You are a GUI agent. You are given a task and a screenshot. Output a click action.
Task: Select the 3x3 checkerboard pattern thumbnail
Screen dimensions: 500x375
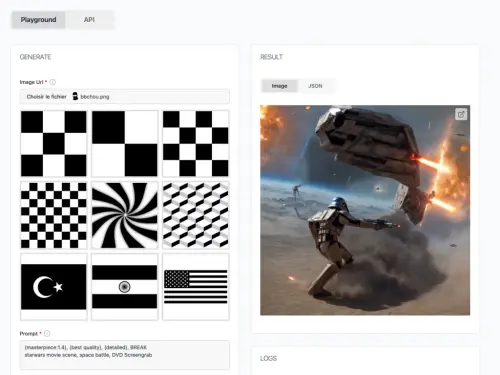tap(54, 144)
